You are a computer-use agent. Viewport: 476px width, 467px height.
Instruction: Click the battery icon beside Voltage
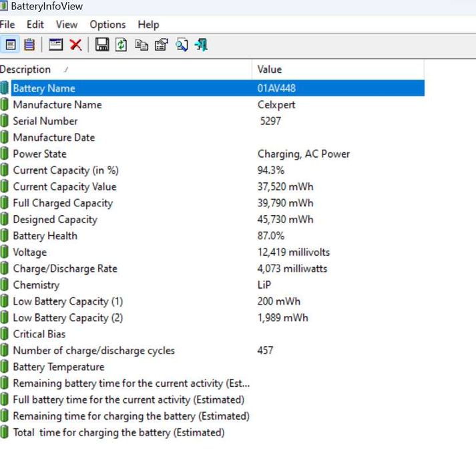(x=4, y=252)
